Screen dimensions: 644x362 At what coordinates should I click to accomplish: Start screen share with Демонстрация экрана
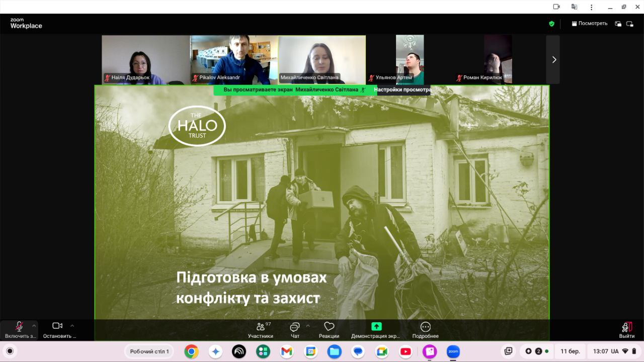click(x=376, y=329)
